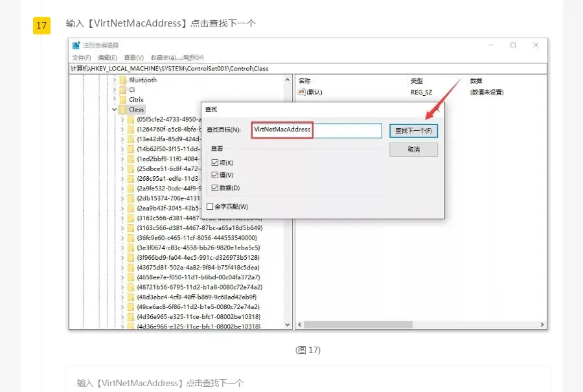Click the Class folder icon

[x=123, y=110]
